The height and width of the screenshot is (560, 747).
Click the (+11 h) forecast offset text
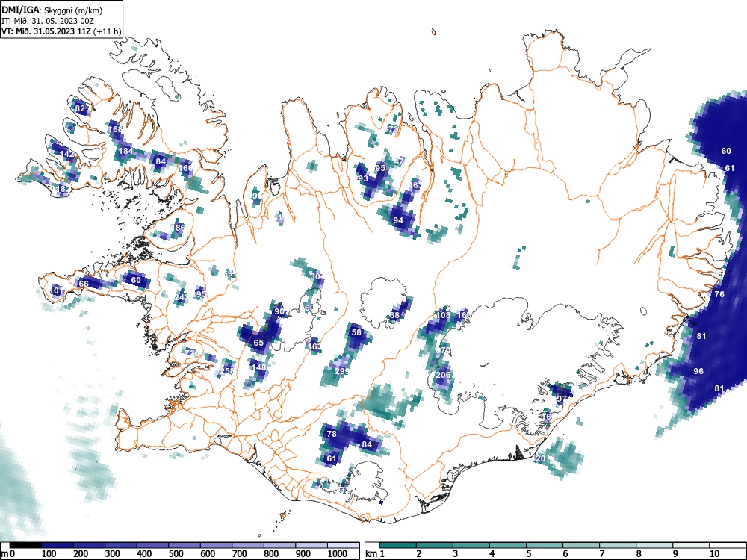(x=108, y=31)
